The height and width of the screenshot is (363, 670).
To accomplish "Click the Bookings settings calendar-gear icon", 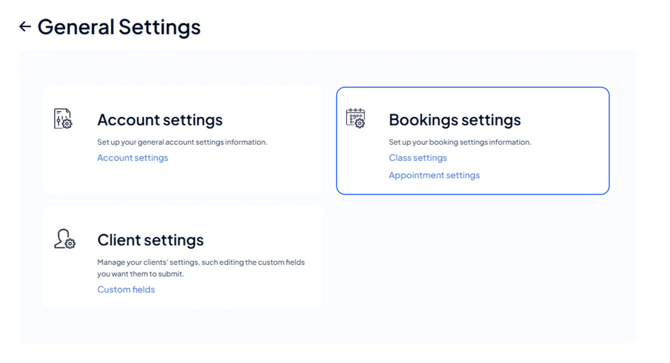I will pyautogui.click(x=356, y=118).
